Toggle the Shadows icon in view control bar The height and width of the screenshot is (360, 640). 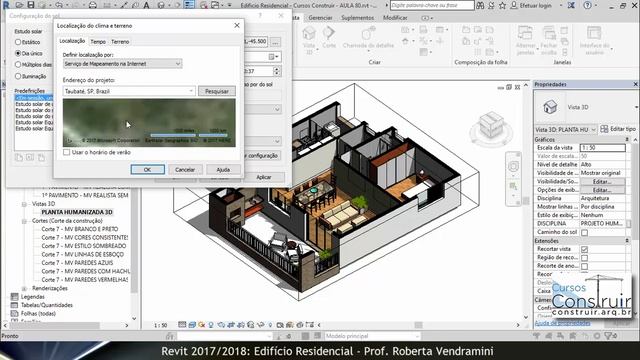point(211,325)
